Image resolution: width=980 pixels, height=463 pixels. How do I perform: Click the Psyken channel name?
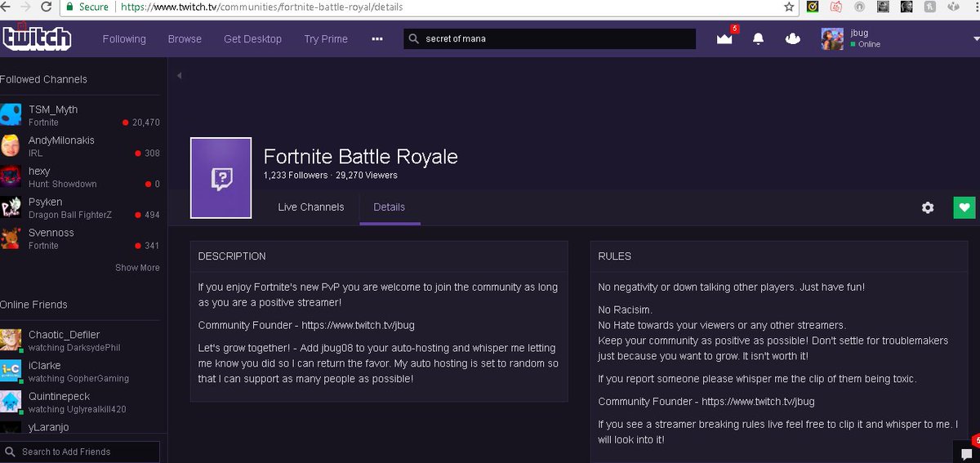pyautogui.click(x=45, y=202)
